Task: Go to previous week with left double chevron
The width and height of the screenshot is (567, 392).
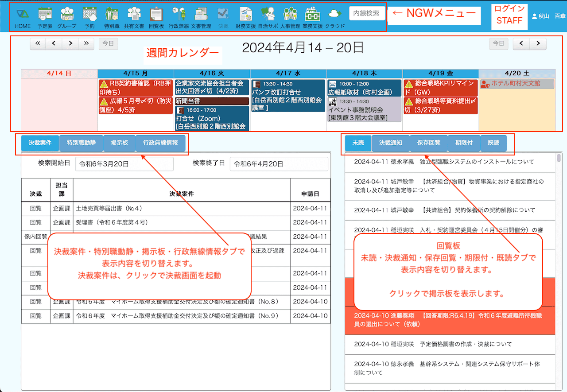Action: click(x=38, y=43)
